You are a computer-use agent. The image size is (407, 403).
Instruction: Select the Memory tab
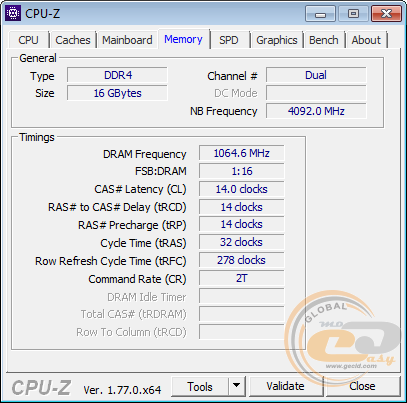tap(183, 39)
